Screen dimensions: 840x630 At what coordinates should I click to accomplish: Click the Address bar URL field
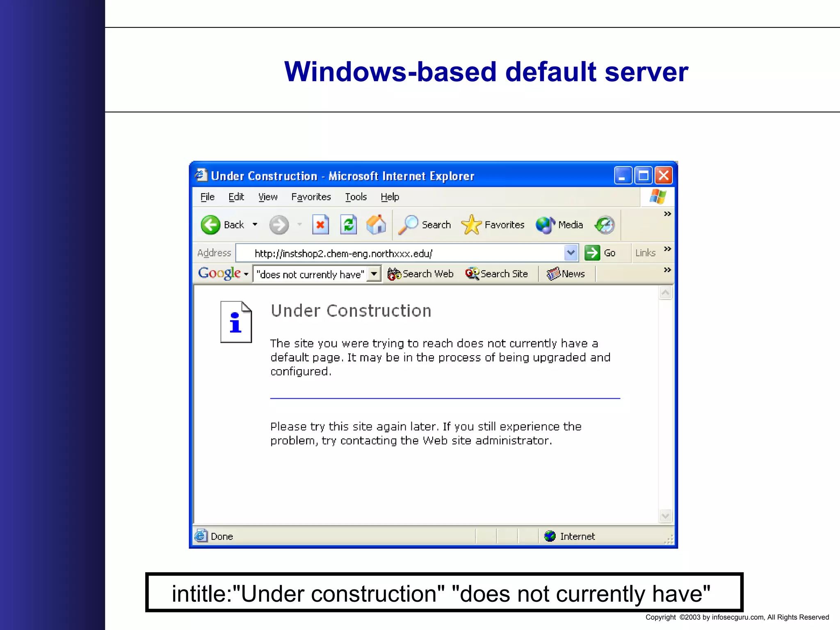(x=400, y=253)
